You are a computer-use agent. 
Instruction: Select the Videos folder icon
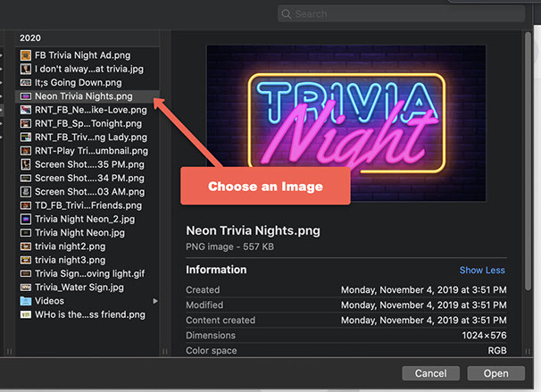coord(26,301)
